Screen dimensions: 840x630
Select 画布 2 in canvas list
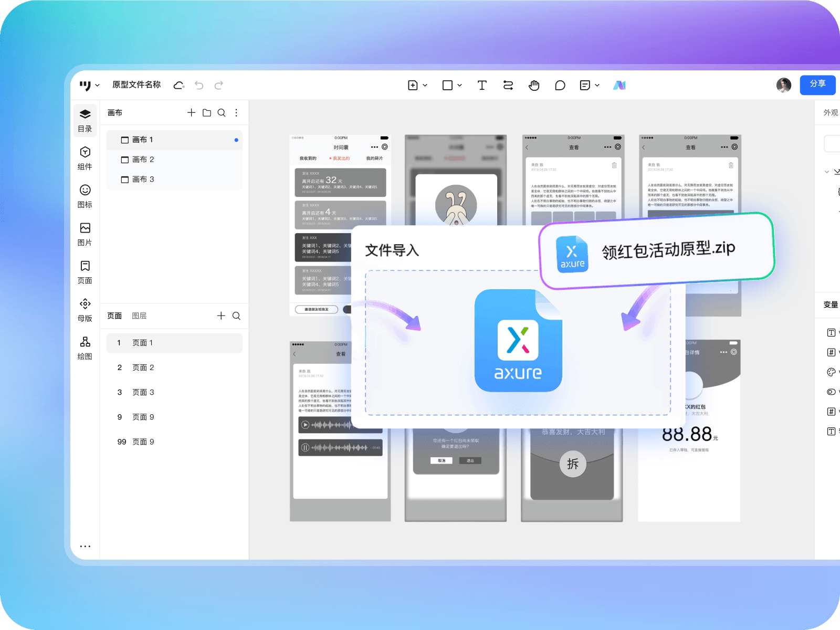pyautogui.click(x=174, y=160)
